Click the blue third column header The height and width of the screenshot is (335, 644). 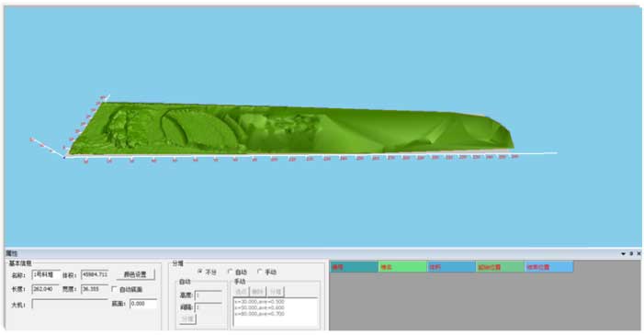pyautogui.click(x=451, y=267)
